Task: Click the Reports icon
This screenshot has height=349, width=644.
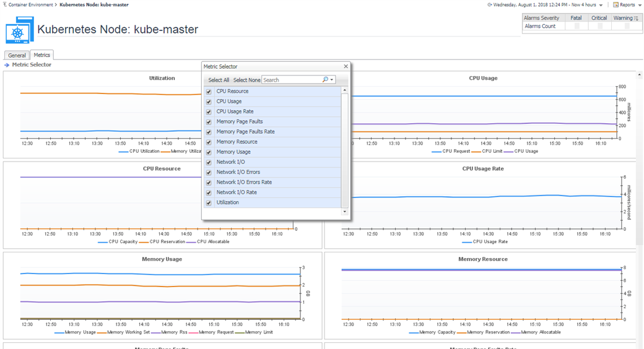Action: 616,5
